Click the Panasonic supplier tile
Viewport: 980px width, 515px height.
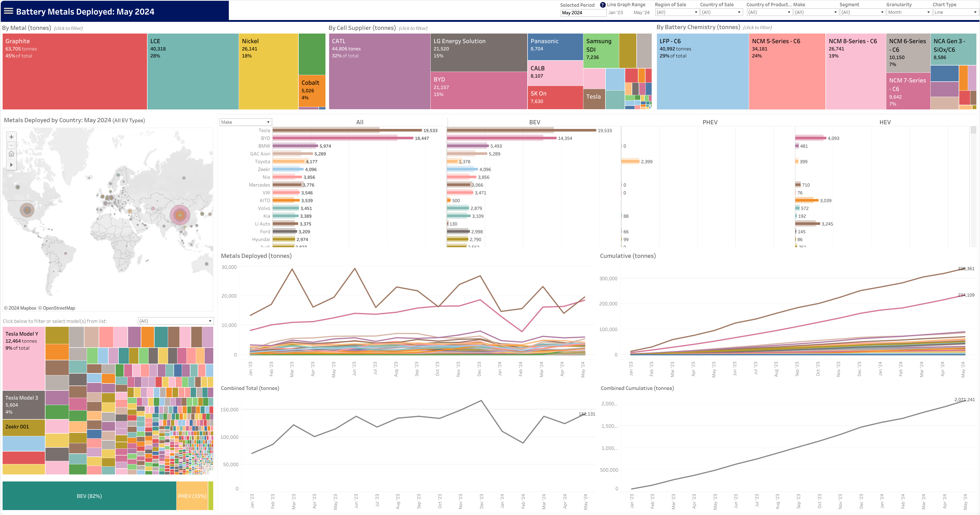click(x=555, y=47)
